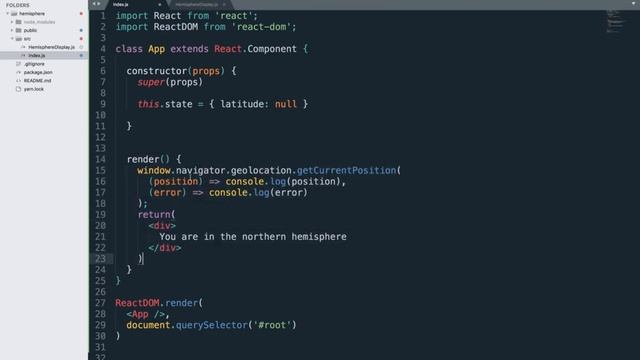This screenshot has width=640, height=360.
Task: Click the tab forward navigation arrow
Action: tap(99, 4)
